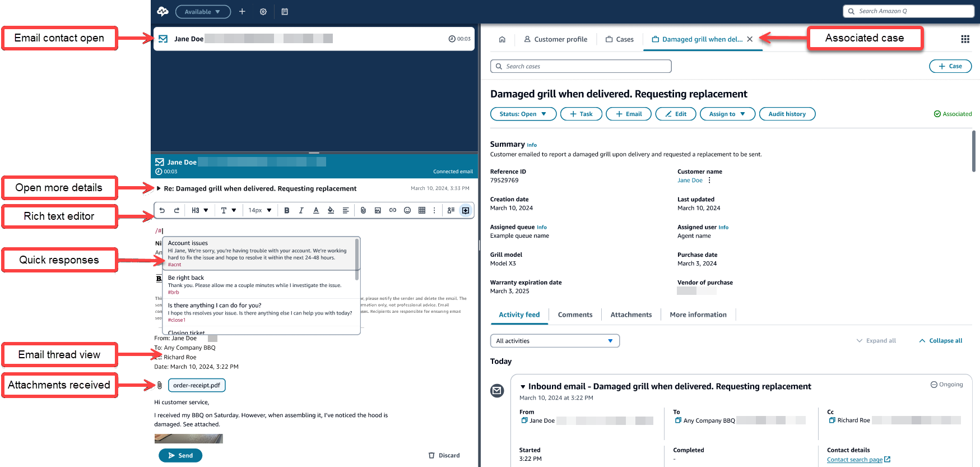Click the Send button
Screen dimensions: 980x467
pos(180,455)
